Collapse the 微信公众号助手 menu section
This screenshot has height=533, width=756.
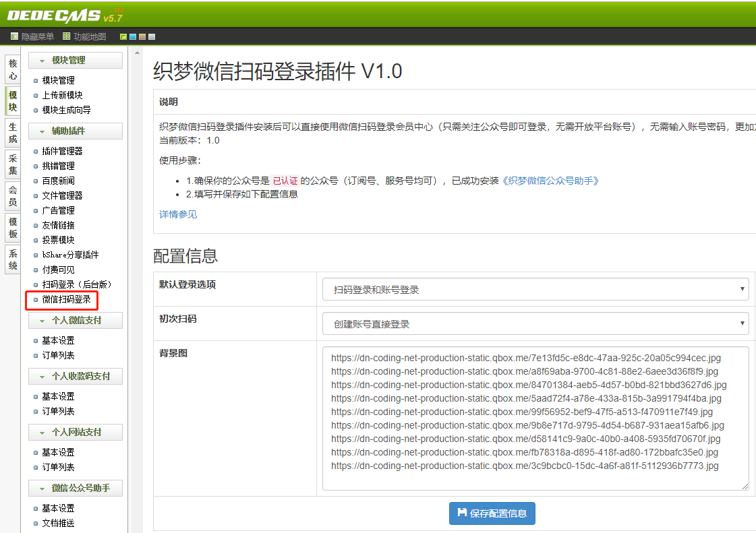click(76, 488)
